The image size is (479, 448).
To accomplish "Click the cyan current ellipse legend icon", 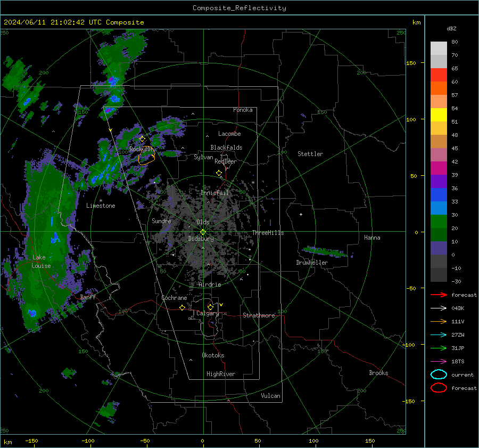I will click(439, 374).
